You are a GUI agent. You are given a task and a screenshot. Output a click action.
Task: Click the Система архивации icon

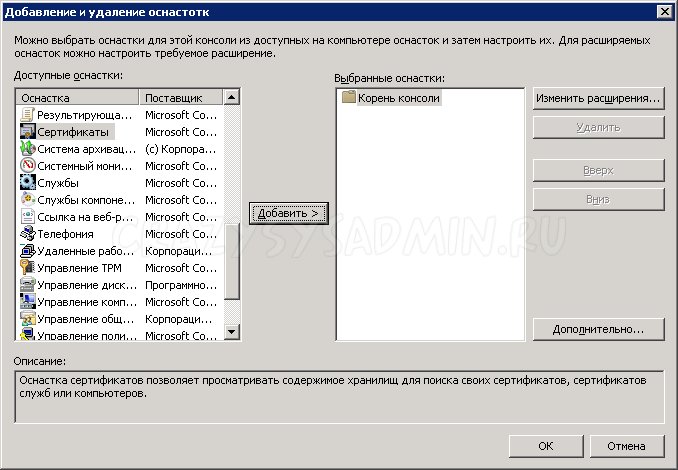coord(28,149)
